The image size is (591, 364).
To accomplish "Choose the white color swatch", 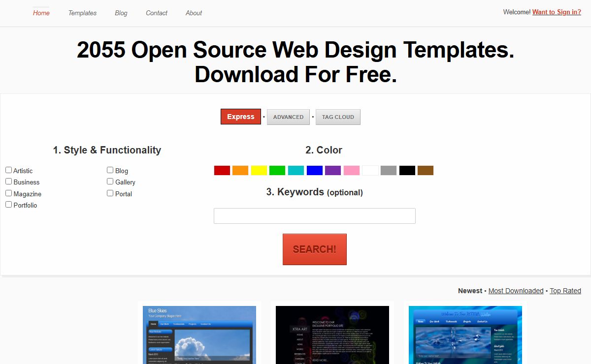I will tap(370, 170).
